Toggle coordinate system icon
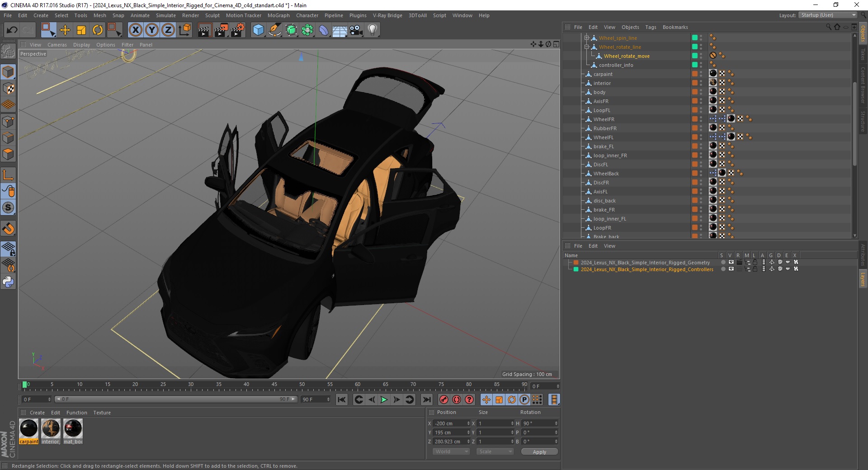This screenshot has height=470, width=868. (x=184, y=30)
